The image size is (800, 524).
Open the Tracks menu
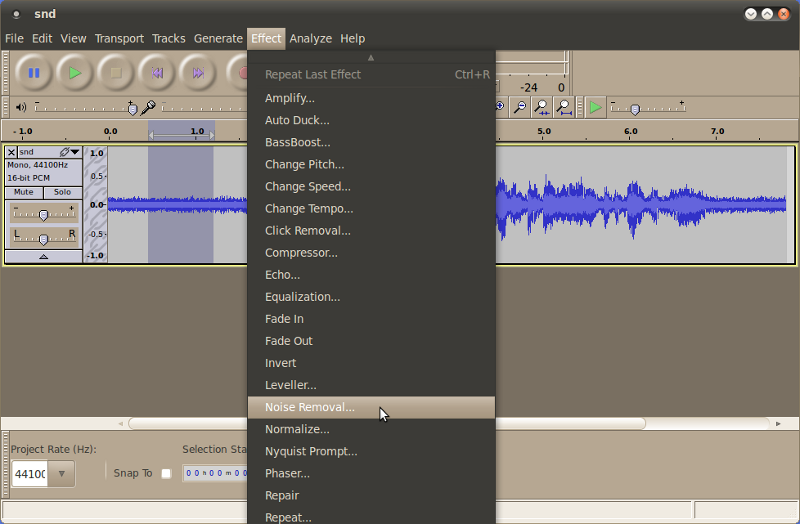pos(168,39)
